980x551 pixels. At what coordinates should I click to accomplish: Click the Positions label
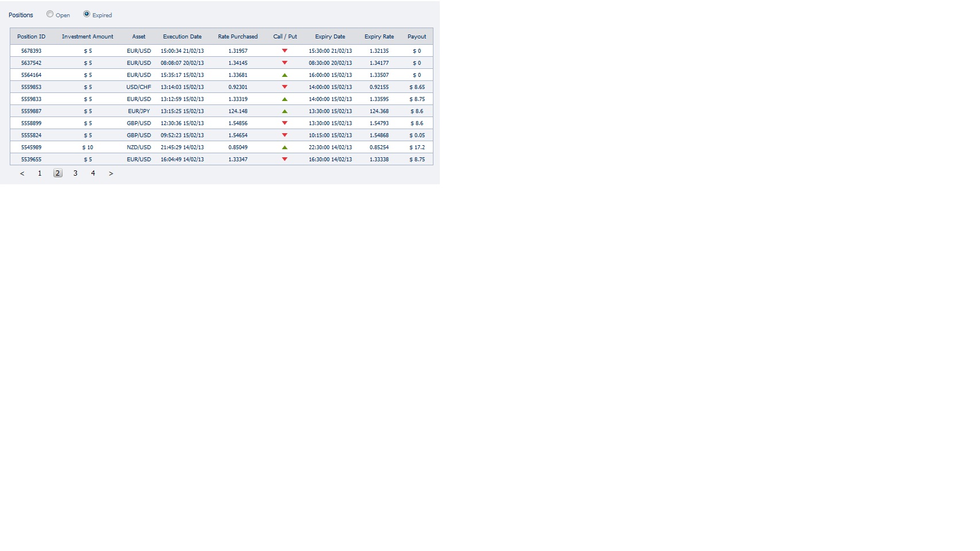[x=21, y=15]
